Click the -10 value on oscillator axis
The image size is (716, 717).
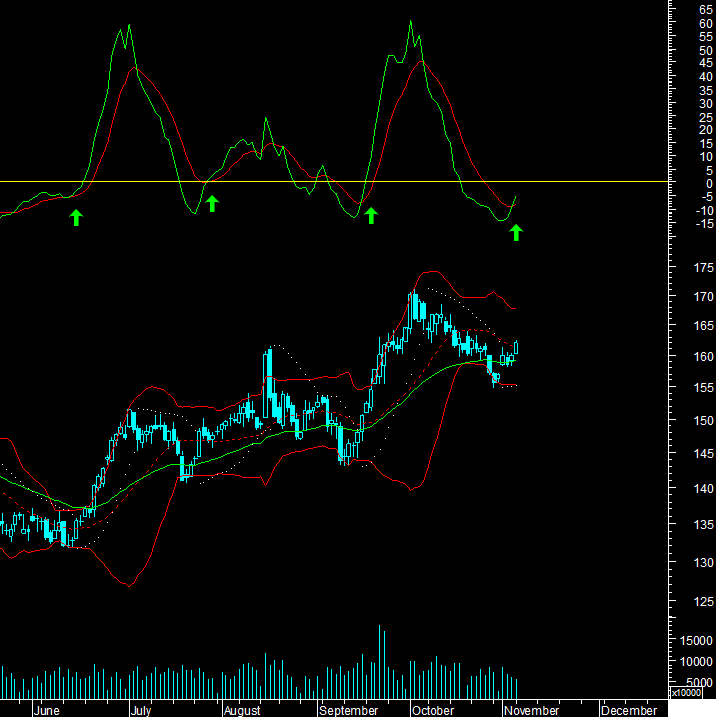(705, 210)
